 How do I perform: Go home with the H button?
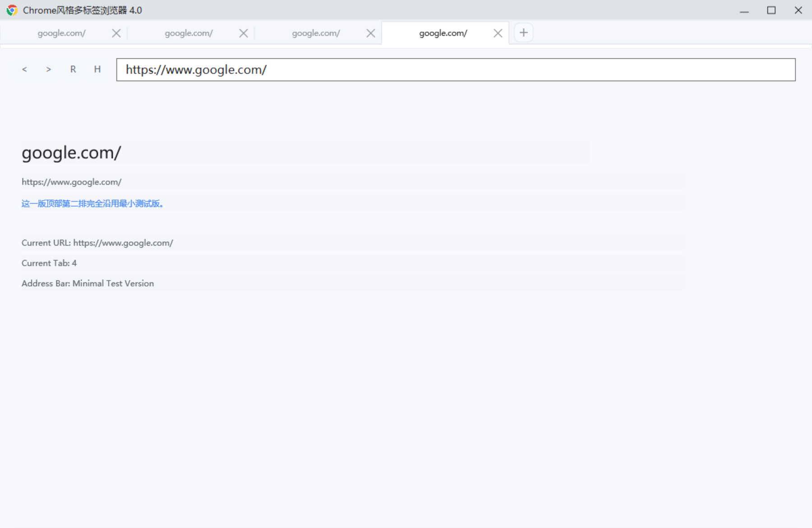point(97,69)
